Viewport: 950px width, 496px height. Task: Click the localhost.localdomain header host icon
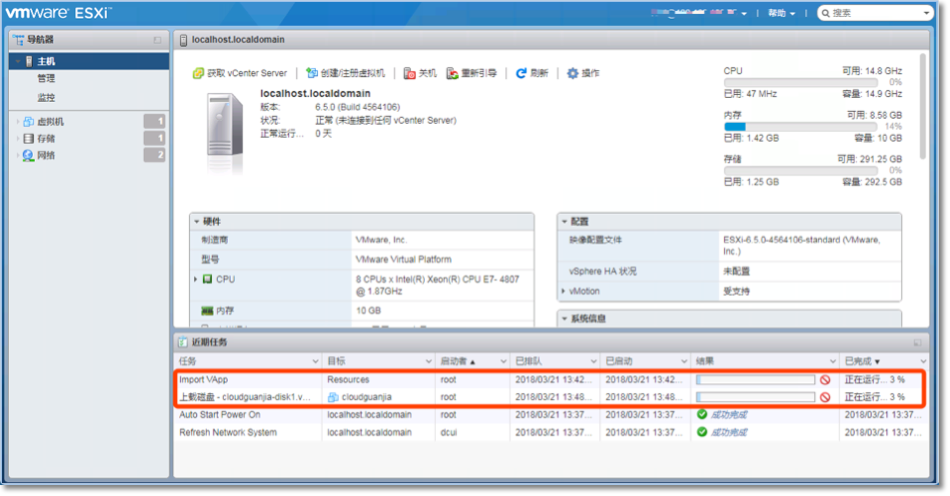pyautogui.click(x=184, y=40)
